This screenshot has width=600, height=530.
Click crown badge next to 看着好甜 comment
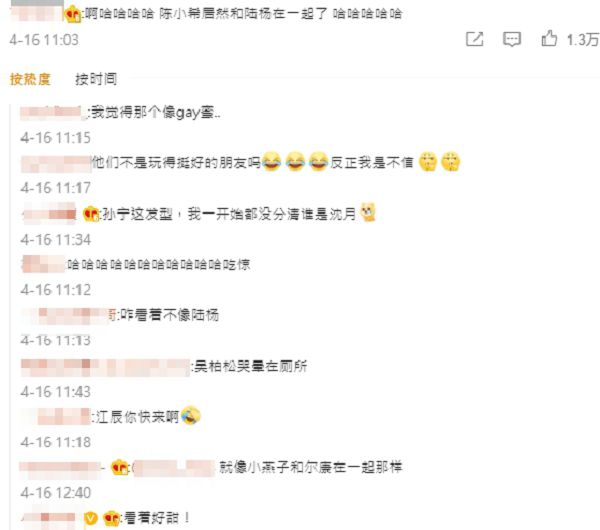pos(112,518)
